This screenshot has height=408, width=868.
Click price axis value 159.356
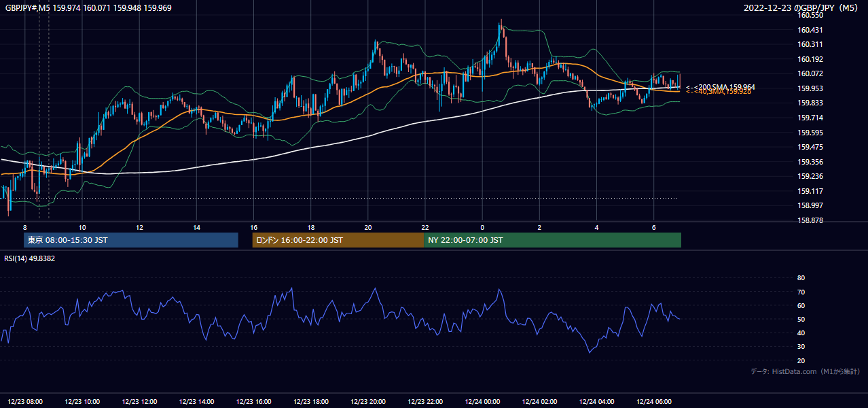point(810,162)
